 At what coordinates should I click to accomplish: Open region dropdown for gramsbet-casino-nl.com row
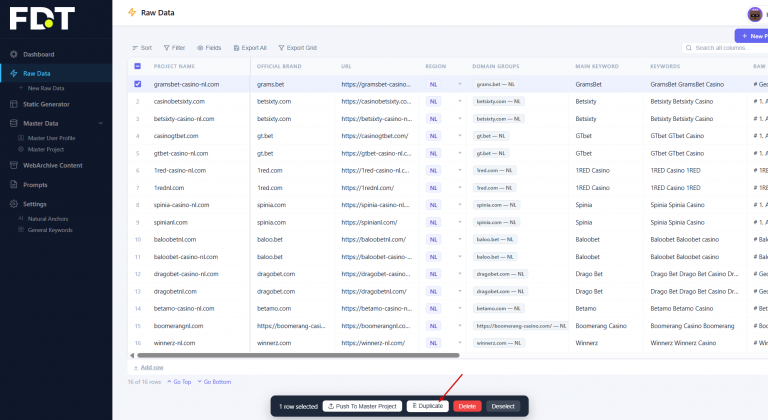click(x=459, y=84)
